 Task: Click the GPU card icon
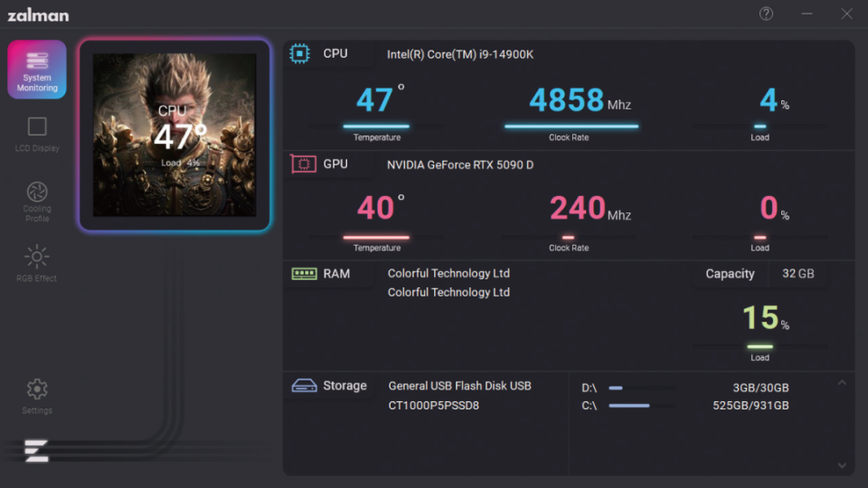click(304, 164)
